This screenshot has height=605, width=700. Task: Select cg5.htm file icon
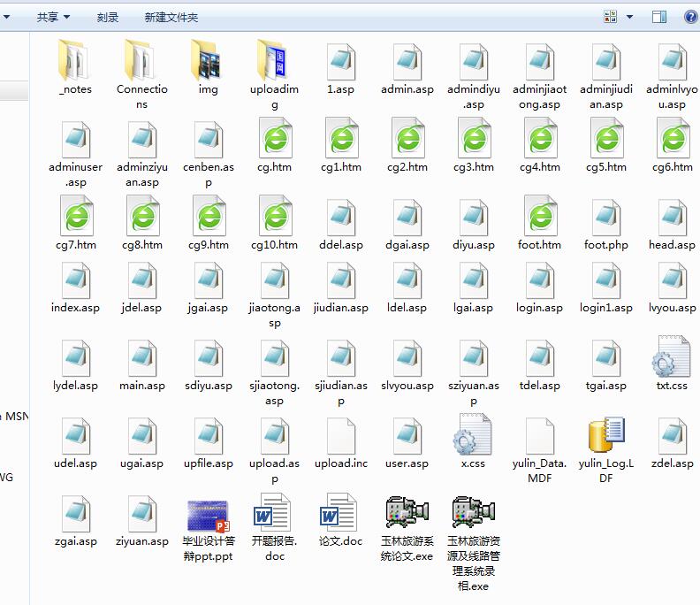click(x=606, y=138)
